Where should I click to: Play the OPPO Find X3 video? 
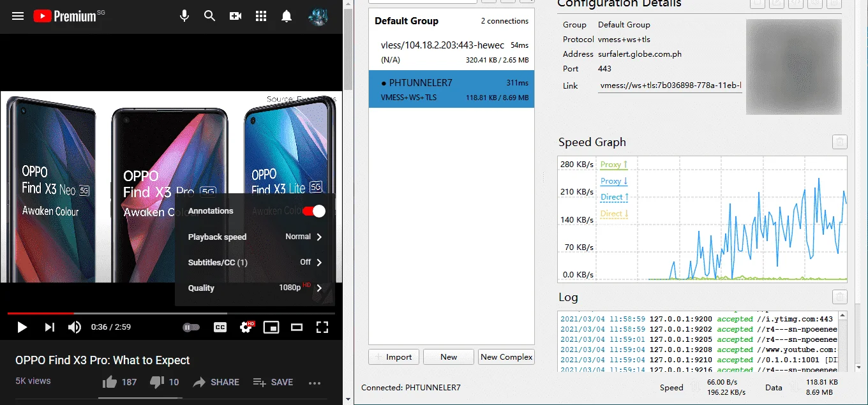coord(22,327)
